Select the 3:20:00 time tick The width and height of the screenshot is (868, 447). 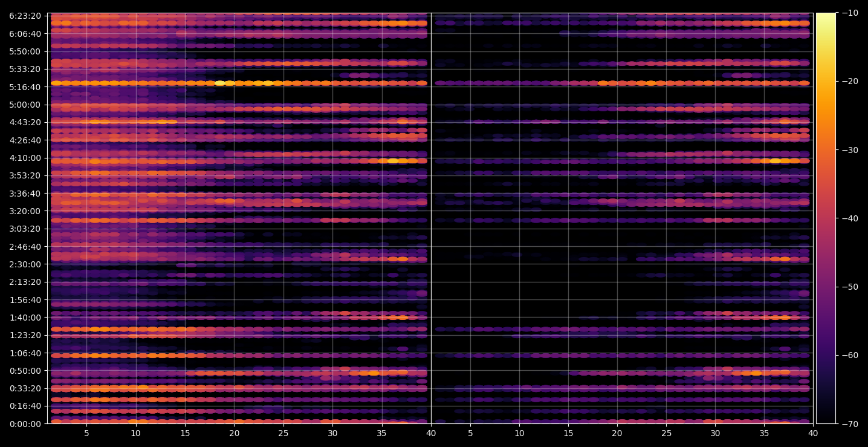[x=25, y=211]
